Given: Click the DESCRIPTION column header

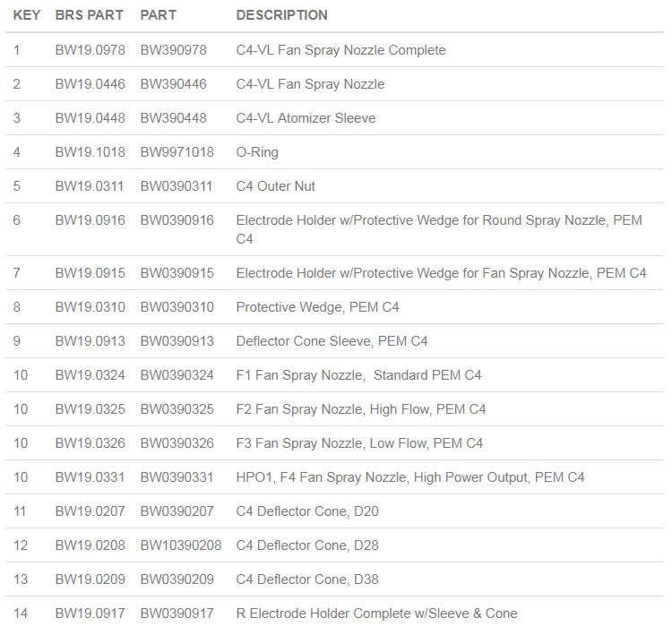Looking at the screenshot, I should coord(281,15).
